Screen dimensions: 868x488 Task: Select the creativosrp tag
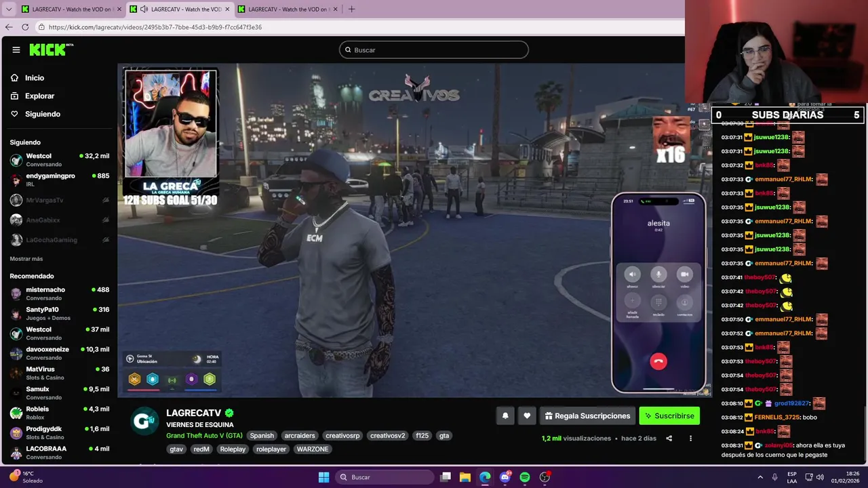pyautogui.click(x=342, y=436)
